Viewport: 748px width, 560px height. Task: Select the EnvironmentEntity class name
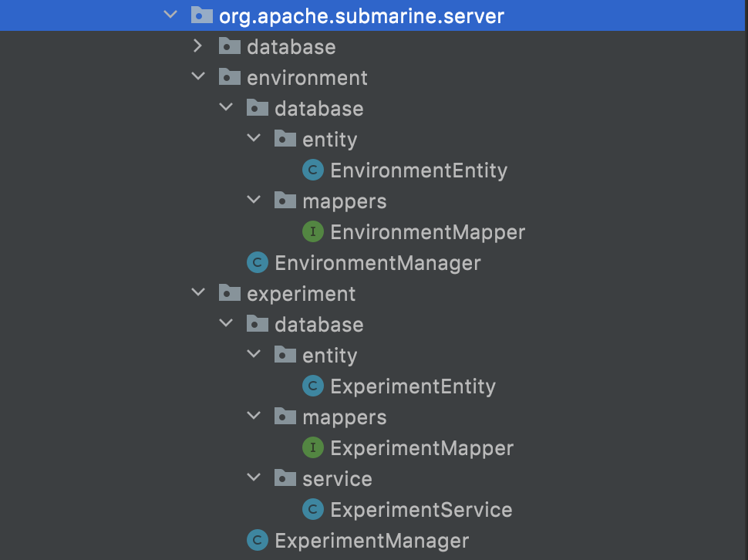coord(419,170)
